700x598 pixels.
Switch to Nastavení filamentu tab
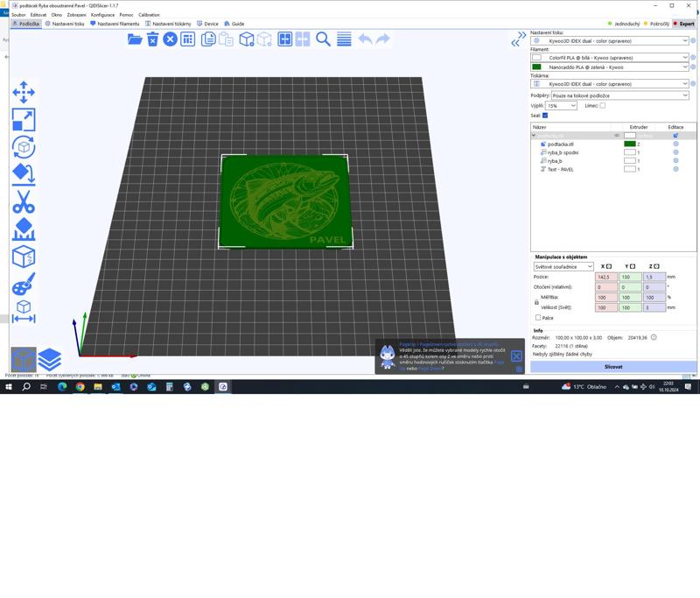click(x=115, y=24)
